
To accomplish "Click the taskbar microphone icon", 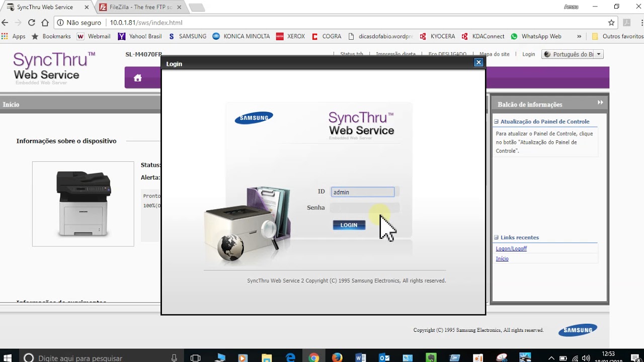I will coord(174,357).
